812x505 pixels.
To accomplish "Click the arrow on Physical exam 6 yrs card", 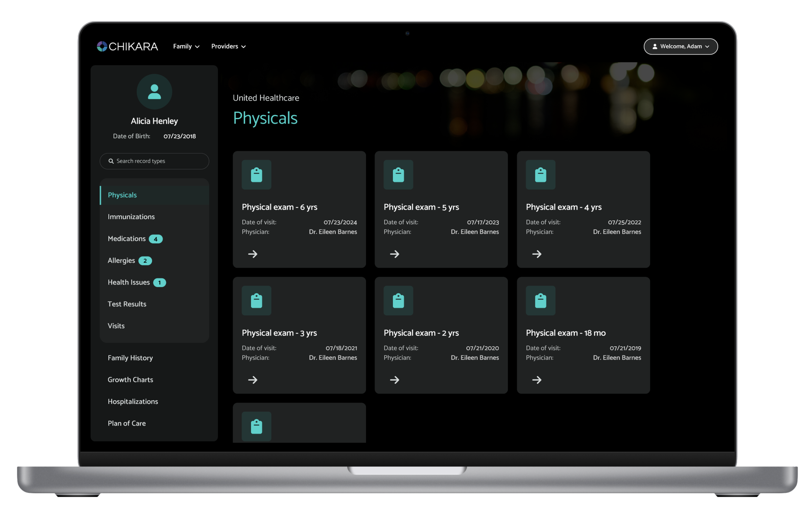I will [x=253, y=255].
